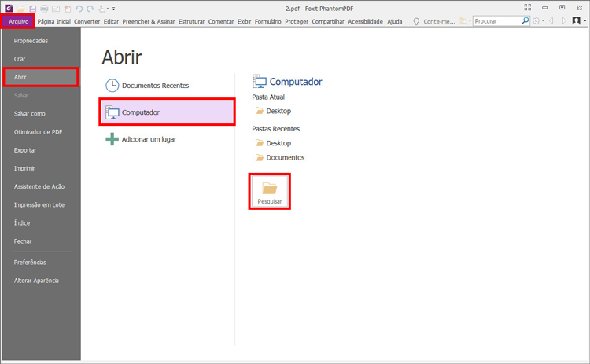
Task: Select the Formulário tab
Action: click(268, 21)
